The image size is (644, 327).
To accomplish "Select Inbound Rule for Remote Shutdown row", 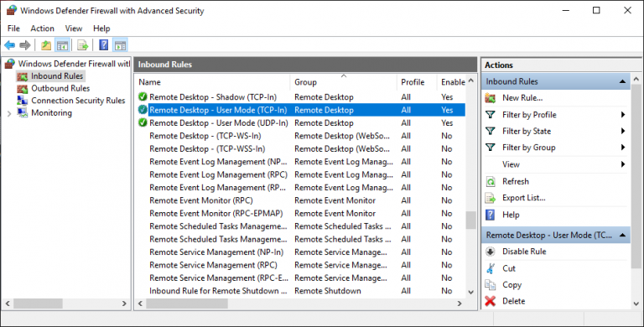I will pyautogui.click(x=301, y=291).
